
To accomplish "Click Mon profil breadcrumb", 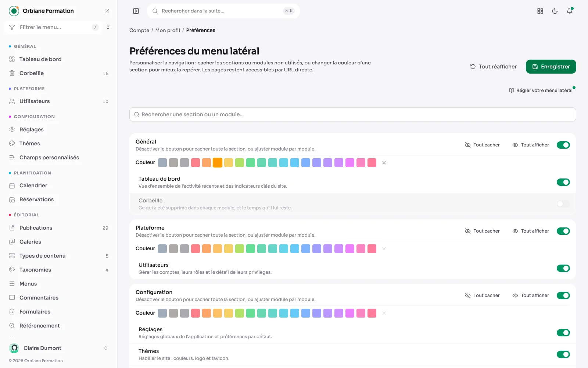I will click(168, 30).
